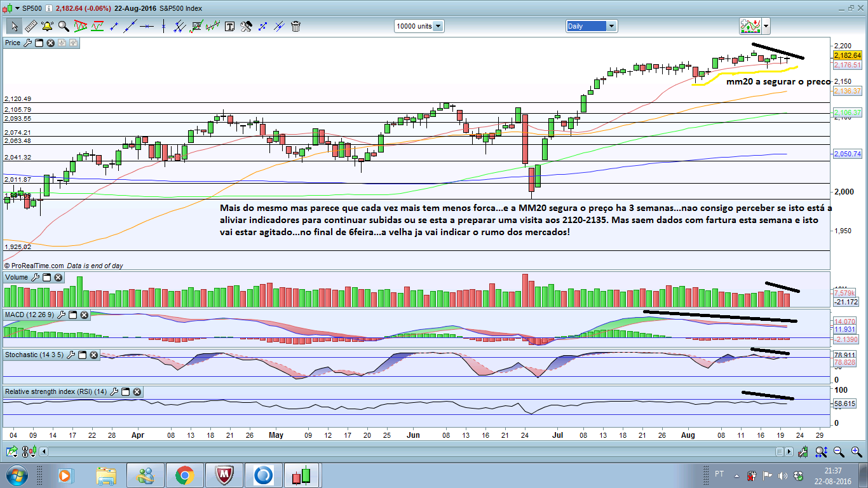Close the MACD indicator panel
Viewport: 868px width, 488px height.
pyautogui.click(x=84, y=315)
